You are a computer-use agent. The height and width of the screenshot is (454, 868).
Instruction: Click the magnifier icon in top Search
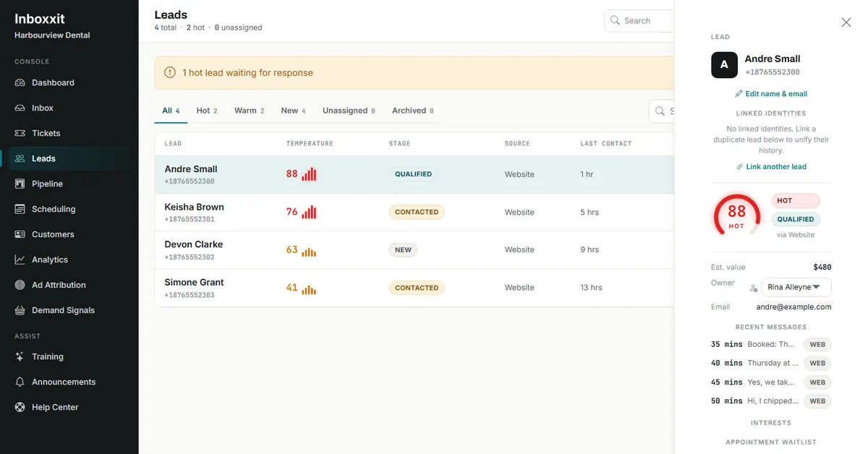615,20
